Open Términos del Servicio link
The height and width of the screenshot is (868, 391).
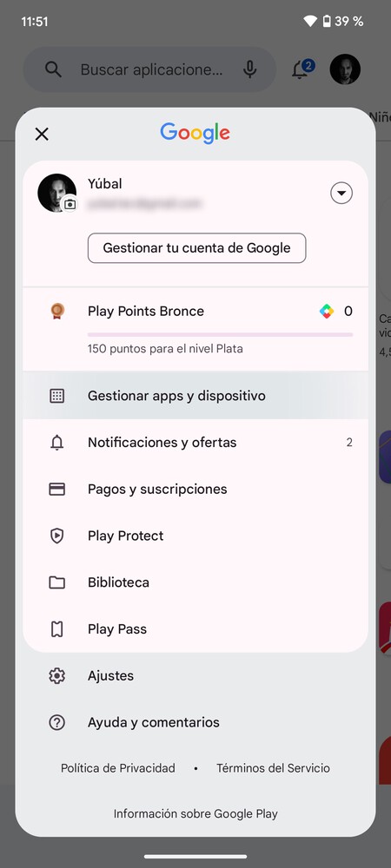coord(273,768)
